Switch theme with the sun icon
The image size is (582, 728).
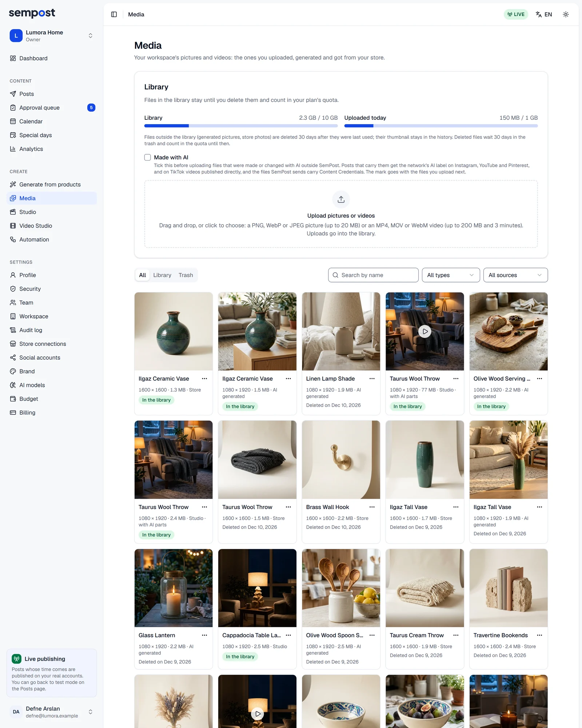(566, 15)
